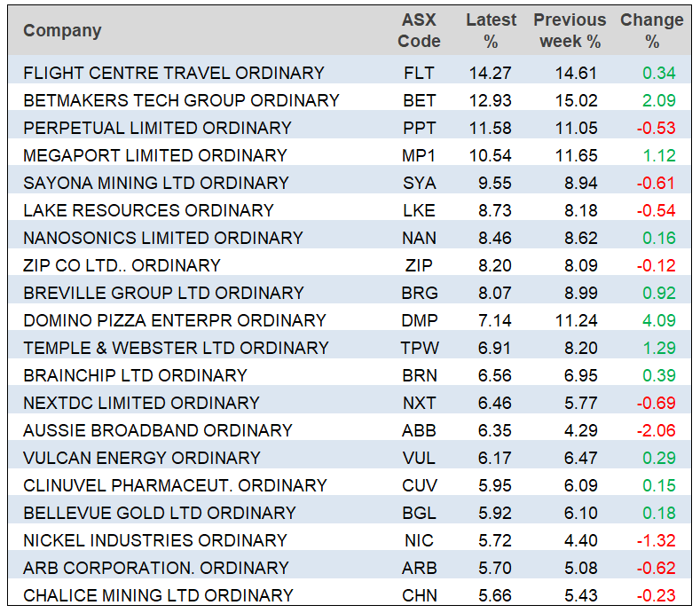Select PERPETUAL LIMITED ORDINARY row name
The height and width of the screenshot is (613, 700).
(x=157, y=128)
